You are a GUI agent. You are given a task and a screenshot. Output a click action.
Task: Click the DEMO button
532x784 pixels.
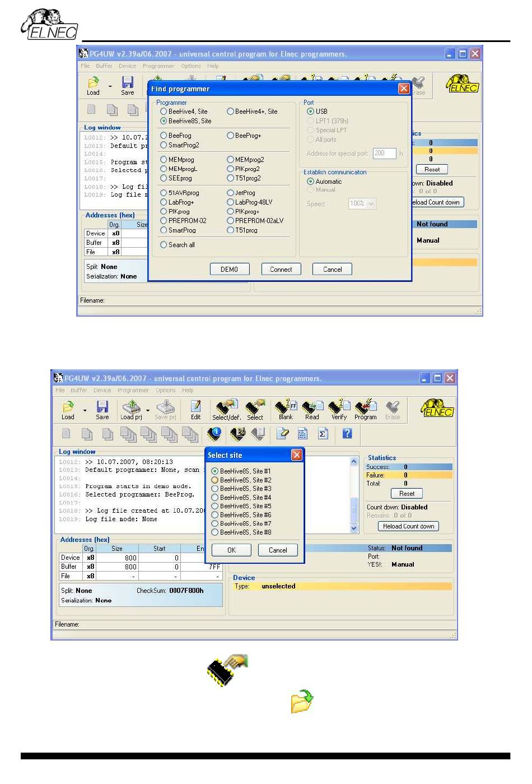coord(230,270)
